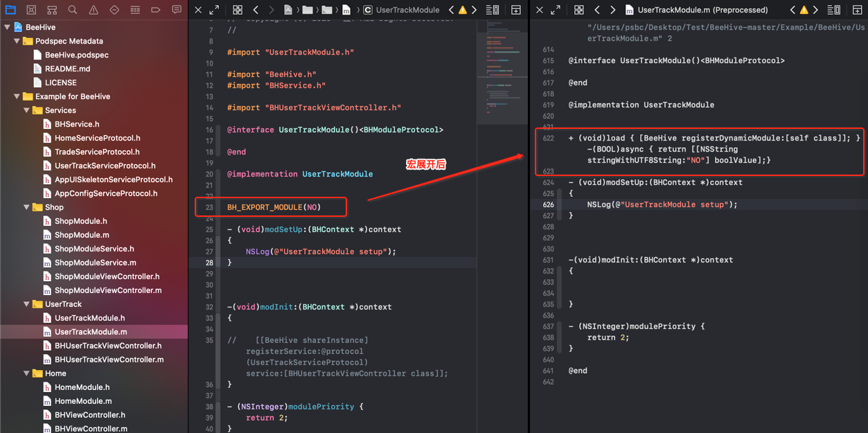868x433 pixels.
Task: Go back in right editor history
Action: (597, 10)
